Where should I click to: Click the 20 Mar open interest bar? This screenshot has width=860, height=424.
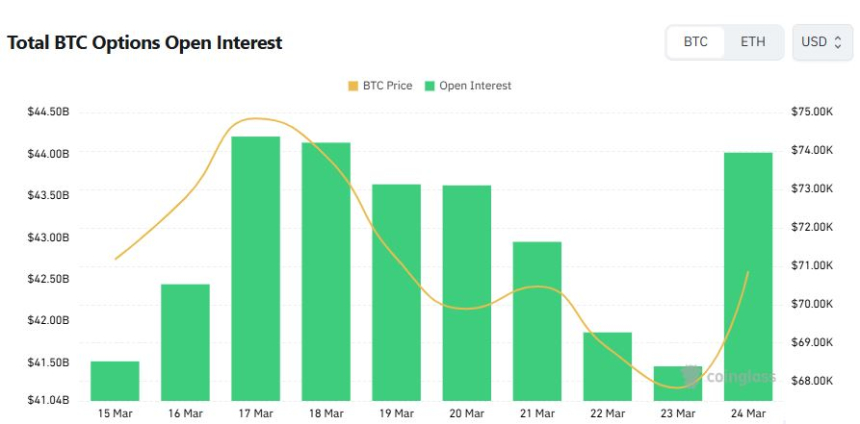coord(467,292)
